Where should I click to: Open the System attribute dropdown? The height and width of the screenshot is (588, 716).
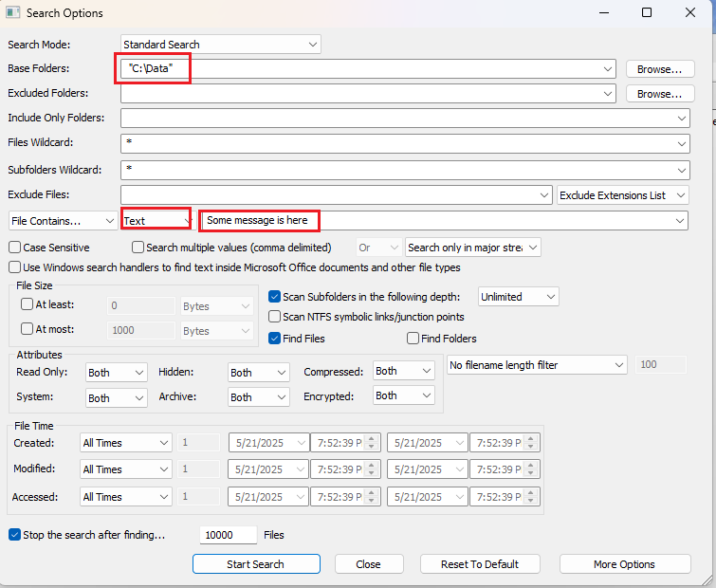(x=117, y=398)
